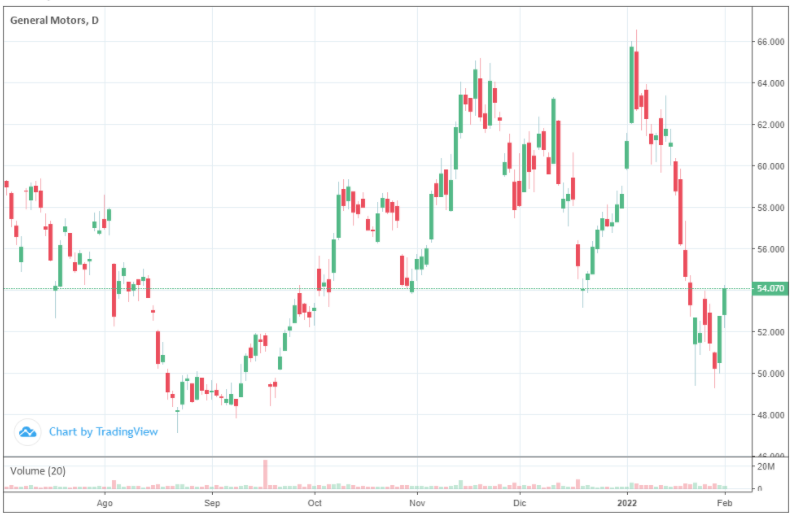This screenshot has height=519, width=793.
Task: Click the Nov month label on time axis
Action: click(x=417, y=503)
